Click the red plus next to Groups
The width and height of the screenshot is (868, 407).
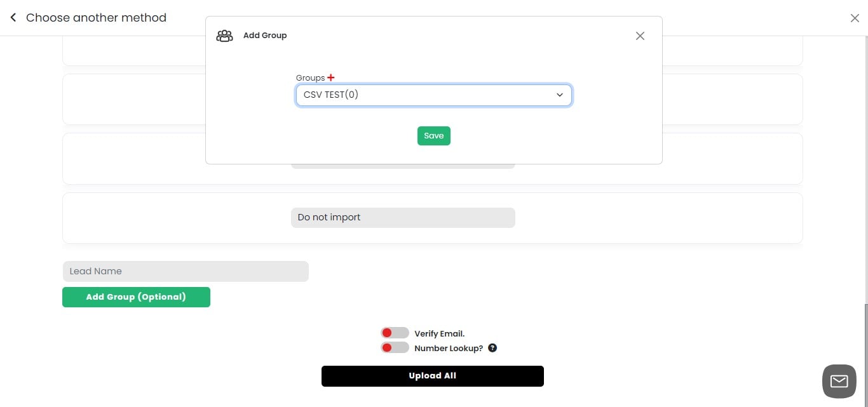[x=331, y=77]
